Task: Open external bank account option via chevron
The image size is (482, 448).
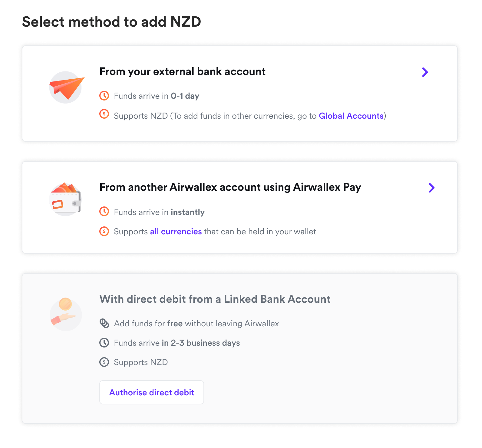Action: click(x=425, y=72)
